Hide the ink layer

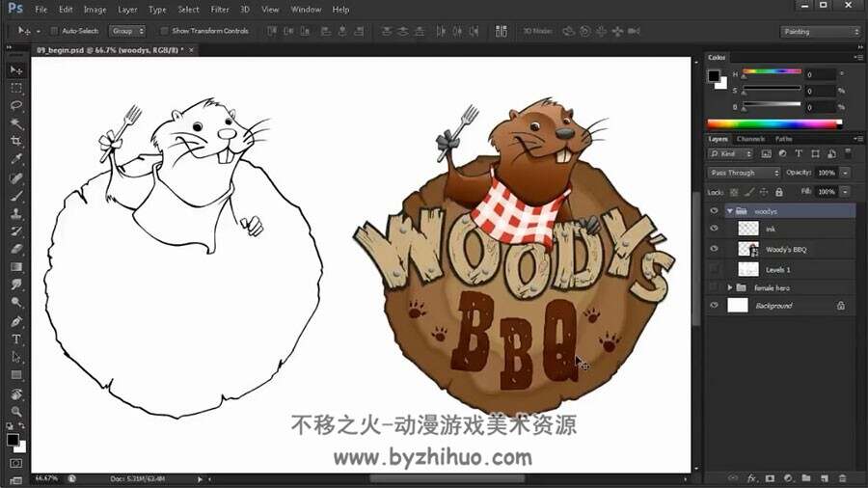(714, 229)
